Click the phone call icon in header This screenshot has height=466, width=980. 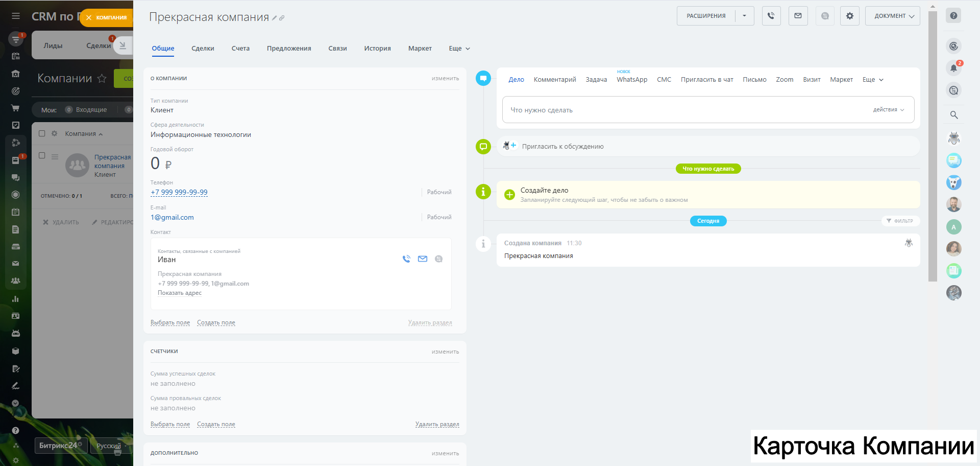[771, 16]
